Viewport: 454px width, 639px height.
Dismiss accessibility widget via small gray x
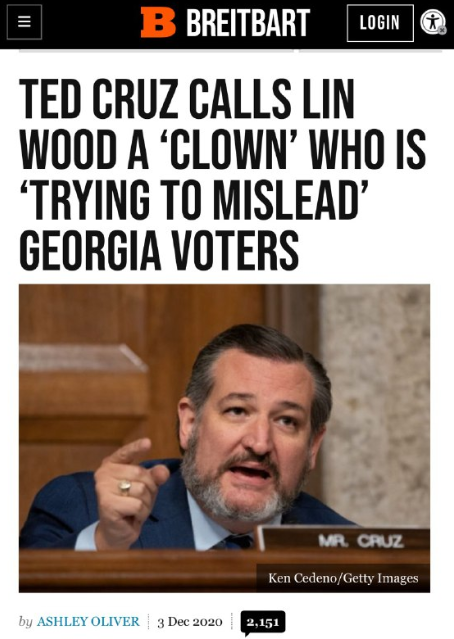point(442,31)
